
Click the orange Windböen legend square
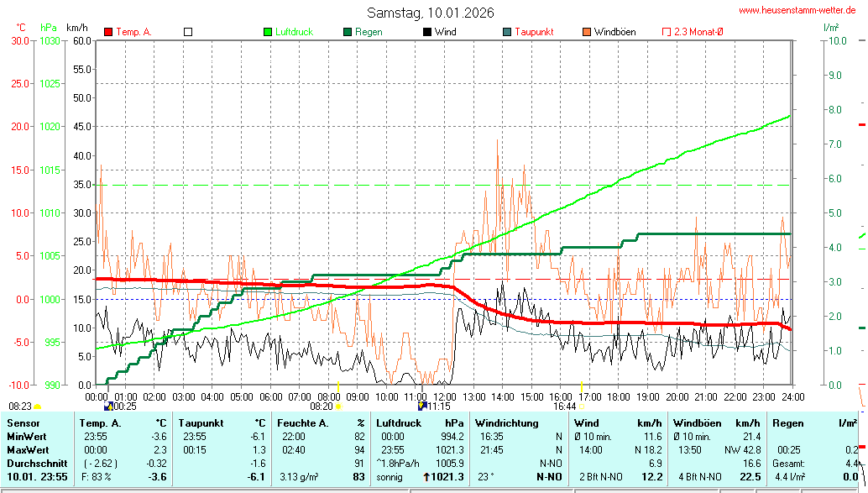point(587,32)
